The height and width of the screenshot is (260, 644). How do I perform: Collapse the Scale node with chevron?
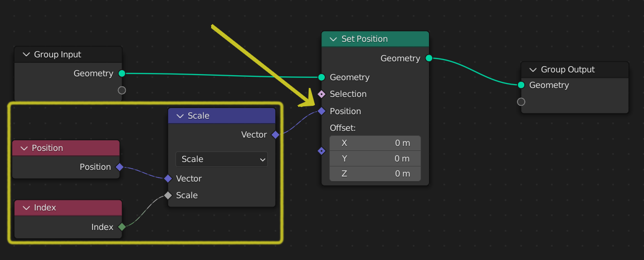tap(179, 116)
